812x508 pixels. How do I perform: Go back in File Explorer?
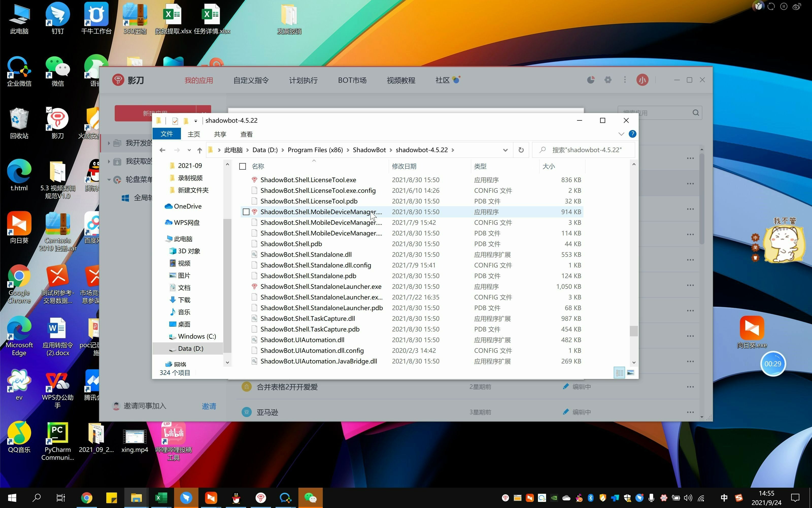[162, 150]
